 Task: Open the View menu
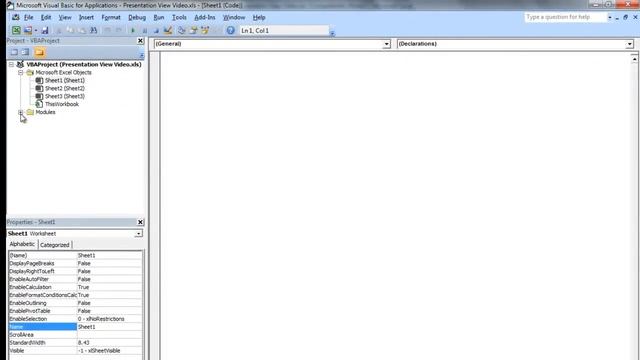click(64, 18)
